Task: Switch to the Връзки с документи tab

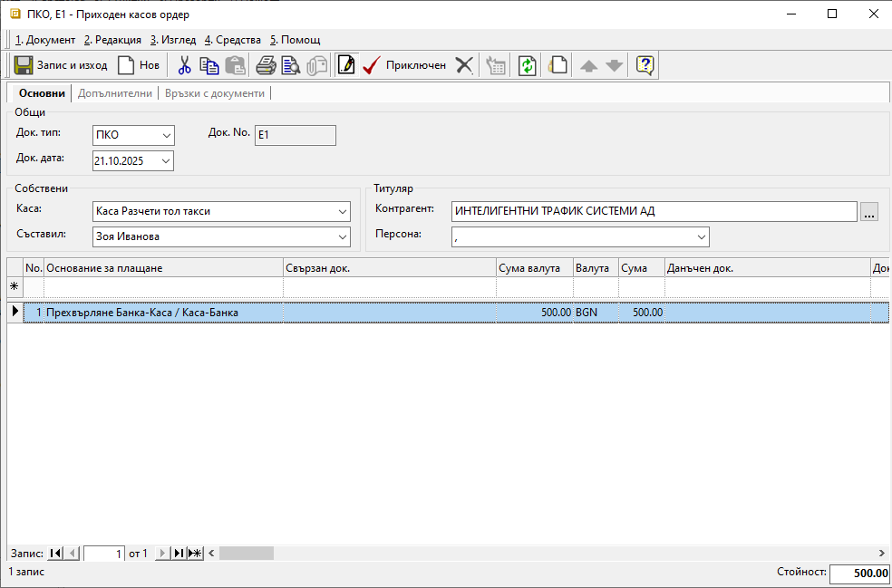Action: tap(215, 93)
